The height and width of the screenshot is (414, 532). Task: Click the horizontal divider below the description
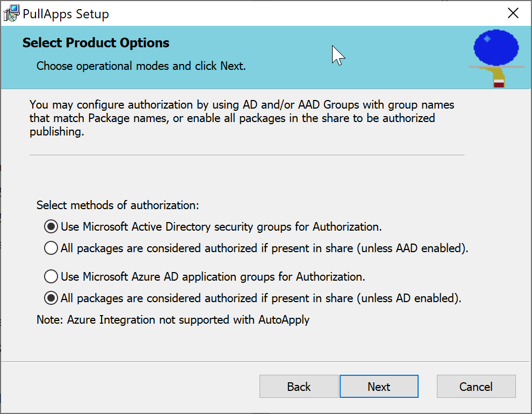[247, 155]
